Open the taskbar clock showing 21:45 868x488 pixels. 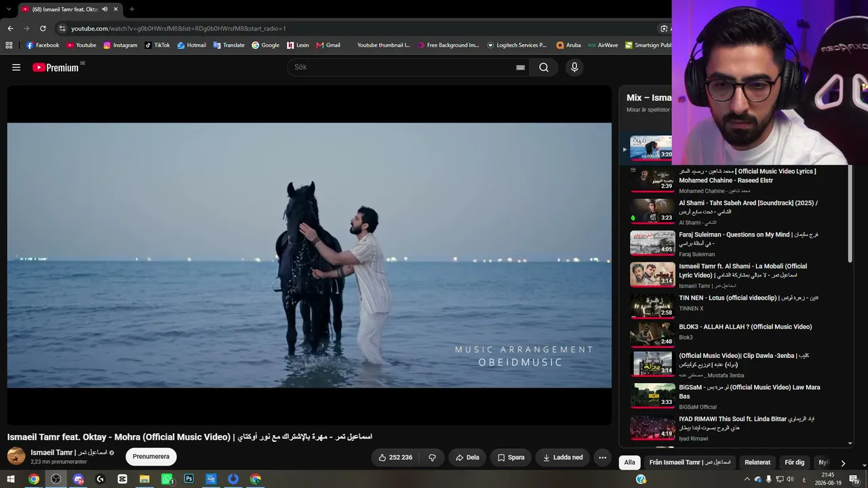tap(828, 479)
